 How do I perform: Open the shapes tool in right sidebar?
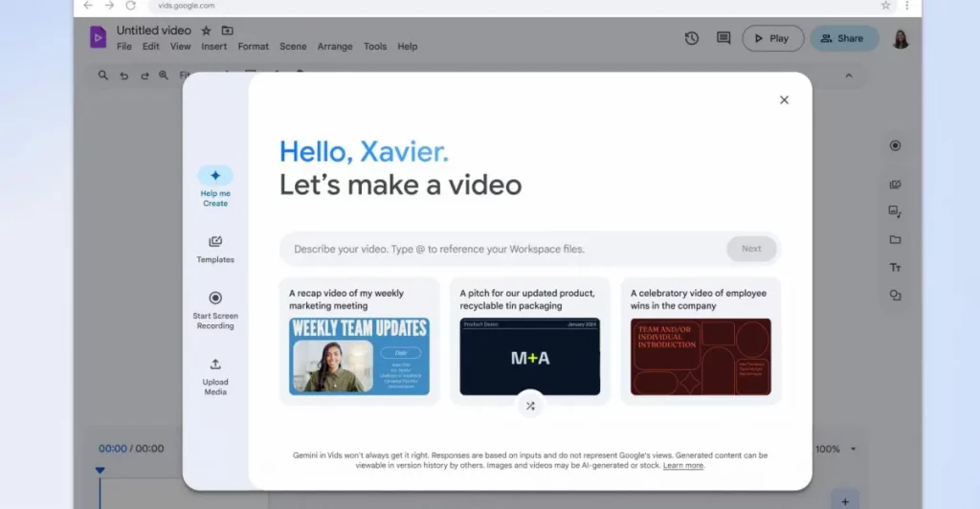895,296
